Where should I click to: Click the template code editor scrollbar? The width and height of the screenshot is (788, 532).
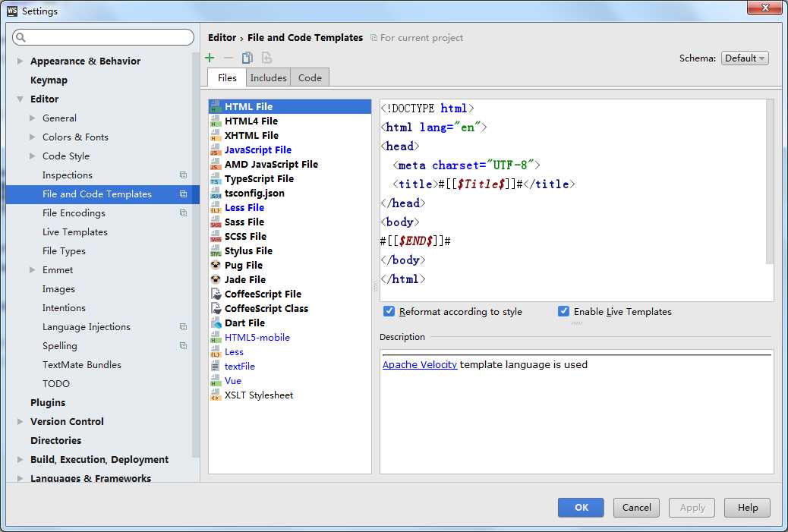click(770, 181)
